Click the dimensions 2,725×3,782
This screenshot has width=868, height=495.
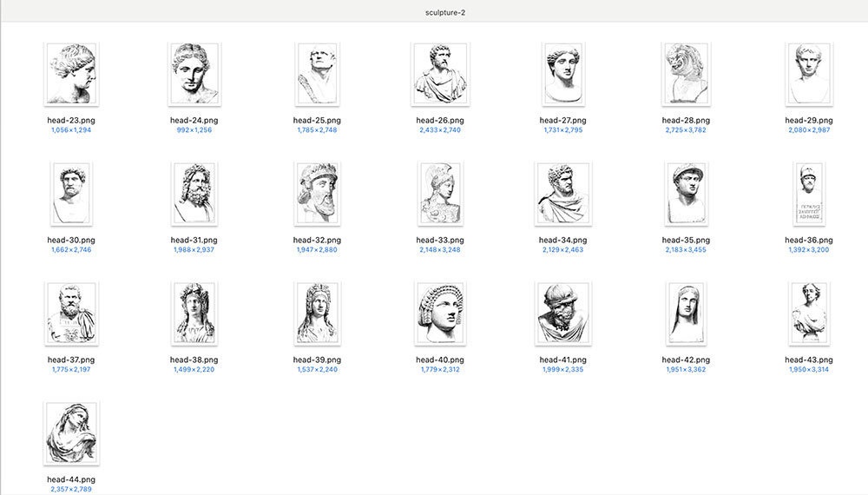point(686,130)
